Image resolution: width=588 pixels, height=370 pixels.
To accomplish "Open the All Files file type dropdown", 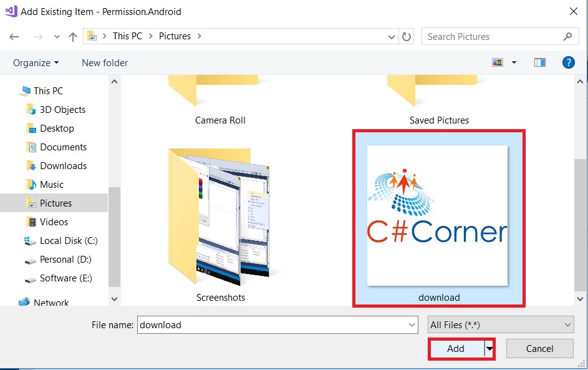I will pyautogui.click(x=499, y=324).
